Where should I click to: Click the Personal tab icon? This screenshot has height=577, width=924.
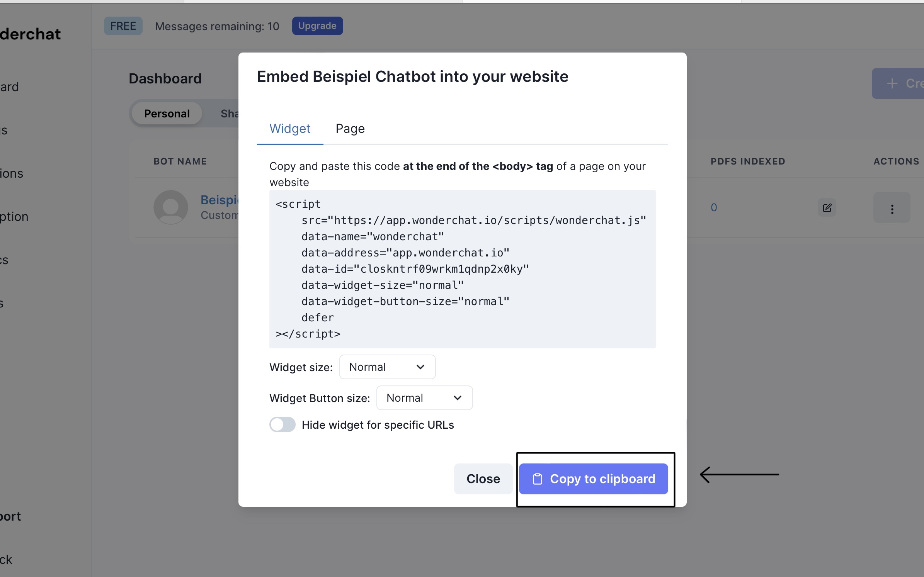166,113
